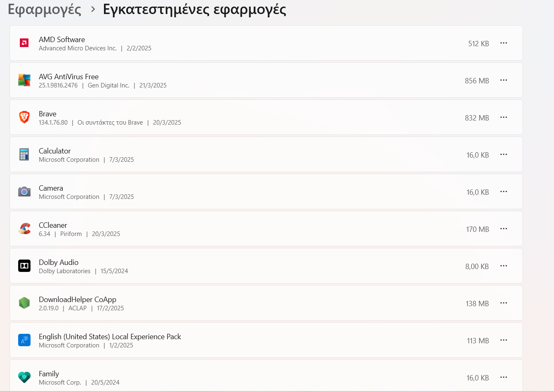
Task: Click the CCleaner app icon
Action: 24,229
